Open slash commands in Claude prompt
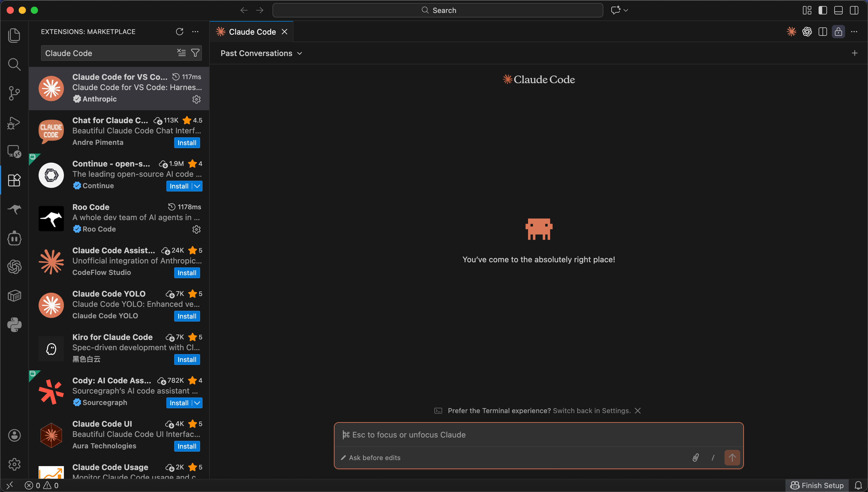 tap(713, 458)
